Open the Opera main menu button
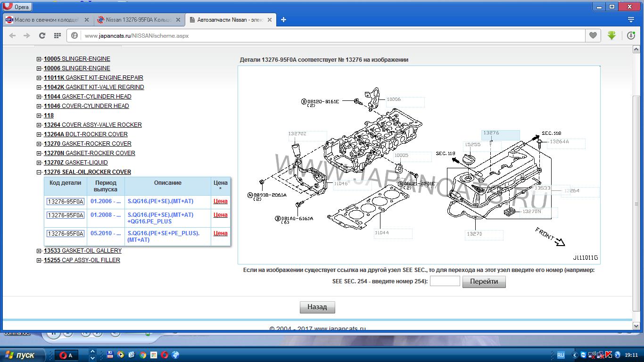 pyautogui.click(x=17, y=7)
